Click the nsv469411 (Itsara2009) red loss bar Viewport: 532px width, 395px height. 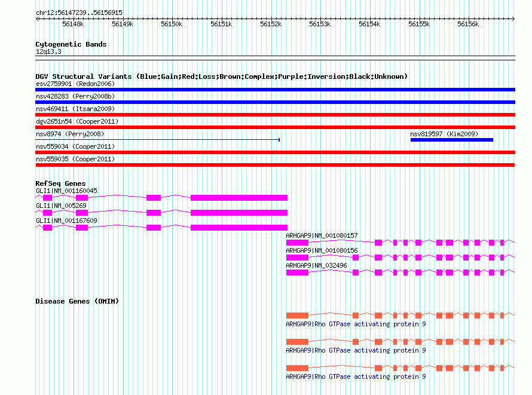(275, 115)
